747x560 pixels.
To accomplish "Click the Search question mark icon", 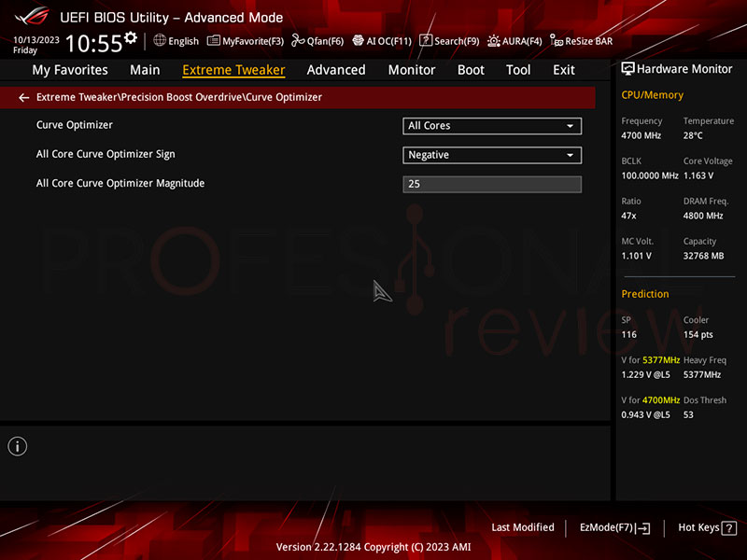I will 426,40.
